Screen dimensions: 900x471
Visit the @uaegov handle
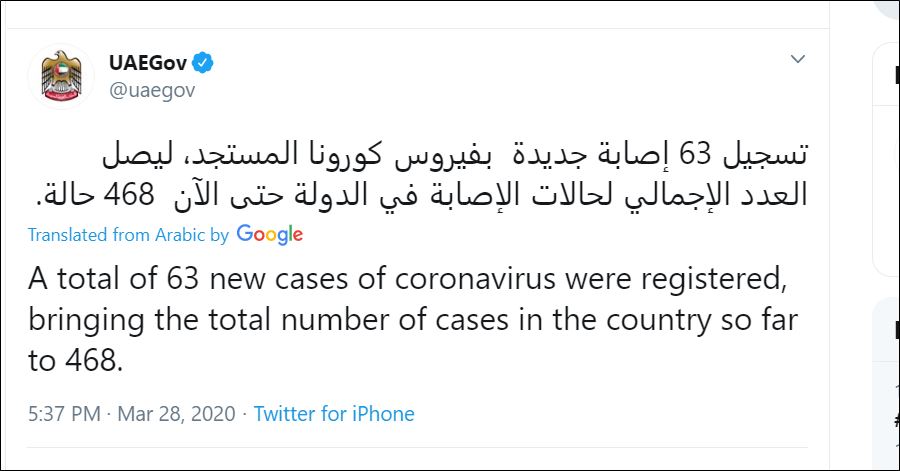tap(152, 90)
